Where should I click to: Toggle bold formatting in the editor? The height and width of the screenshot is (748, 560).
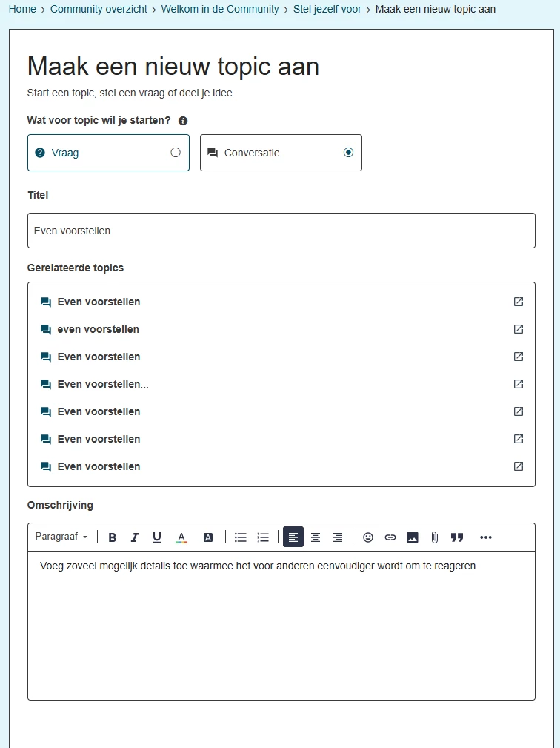coord(113,537)
